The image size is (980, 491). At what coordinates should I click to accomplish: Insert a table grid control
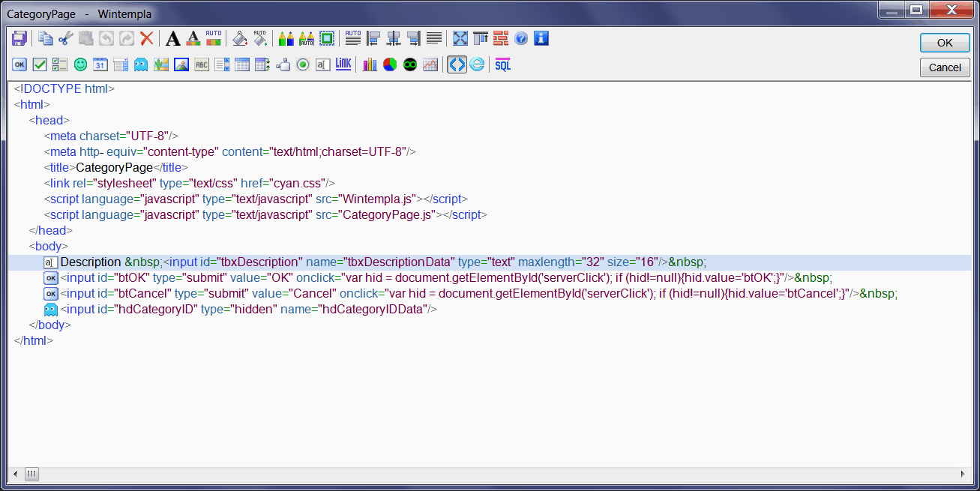pyautogui.click(x=242, y=64)
